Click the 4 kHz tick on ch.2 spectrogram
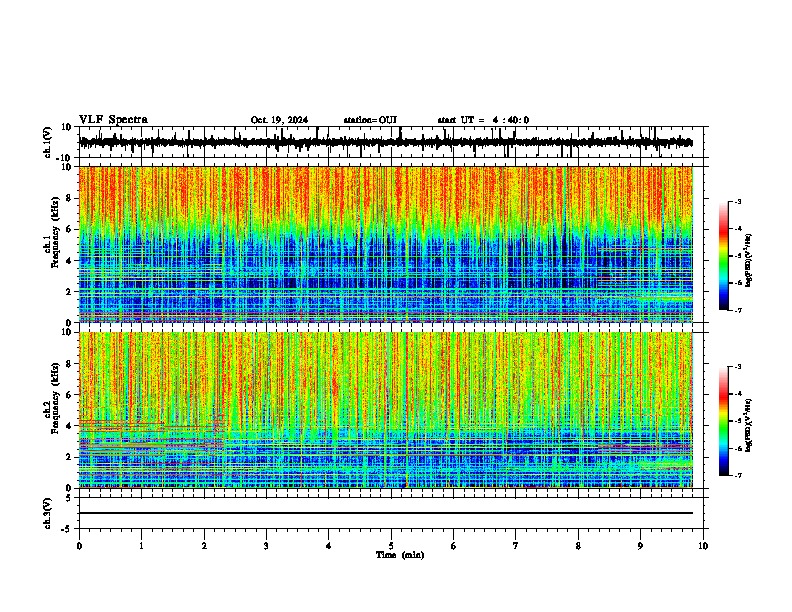Screen dimensions: 792x612 70,426
